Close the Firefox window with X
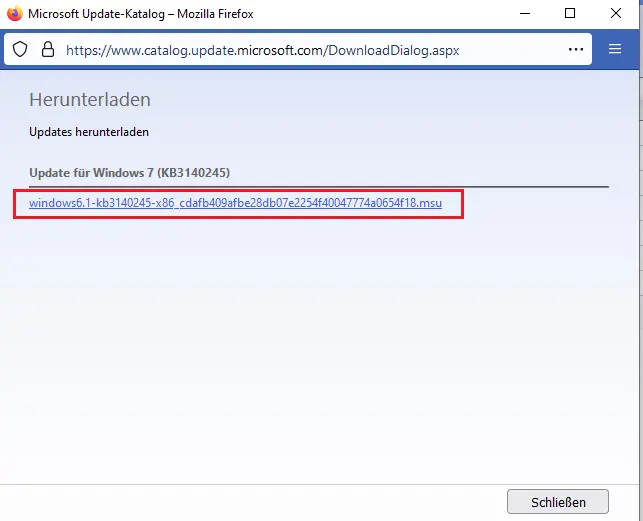 pyautogui.click(x=616, y=14)
